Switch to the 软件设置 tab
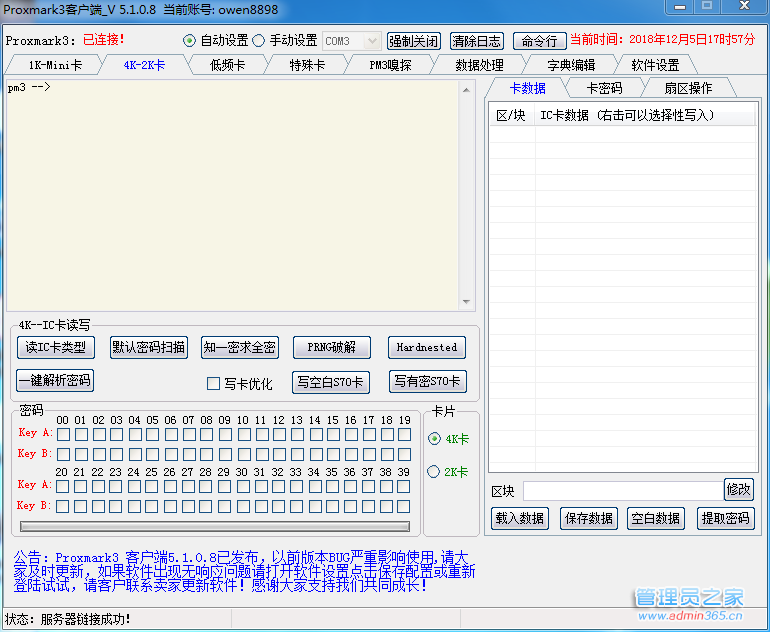 [655, 65]
